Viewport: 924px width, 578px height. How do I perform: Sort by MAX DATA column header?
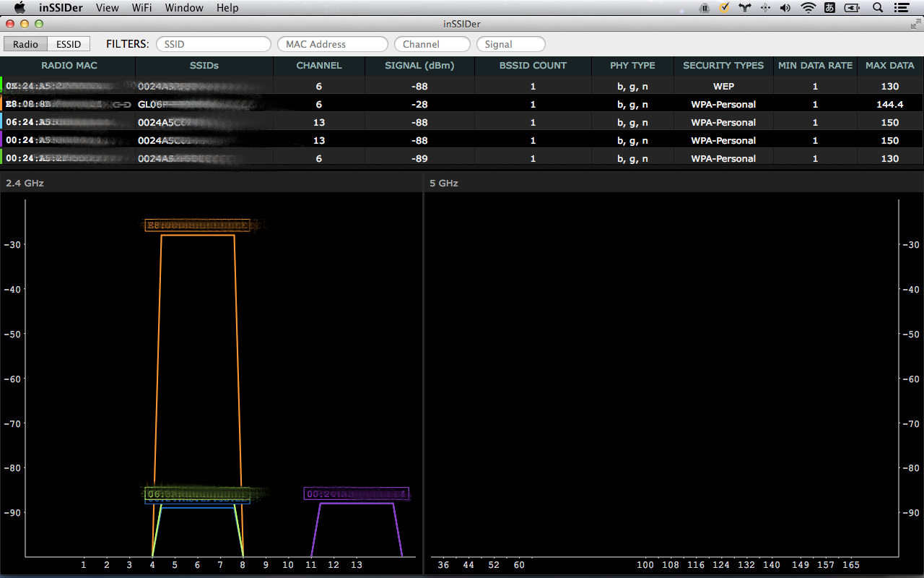(x=890, y=65)
